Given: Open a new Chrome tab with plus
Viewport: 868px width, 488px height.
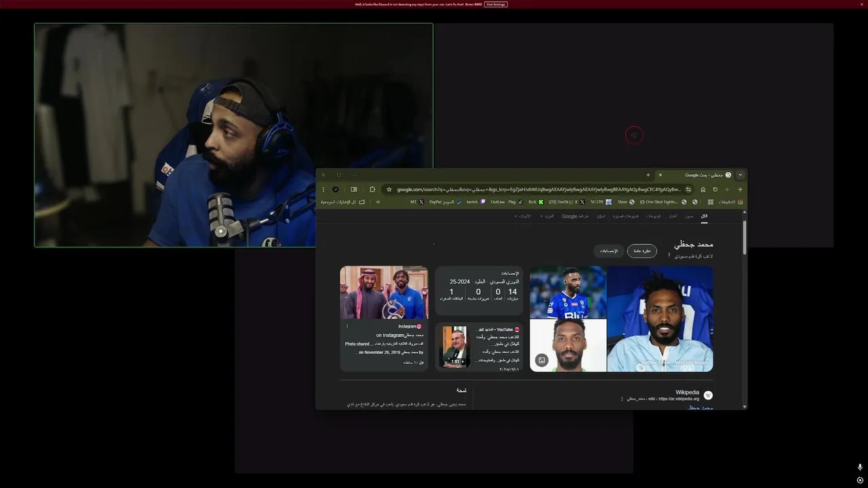Looking at the screenshot, I should click(648, 175).
